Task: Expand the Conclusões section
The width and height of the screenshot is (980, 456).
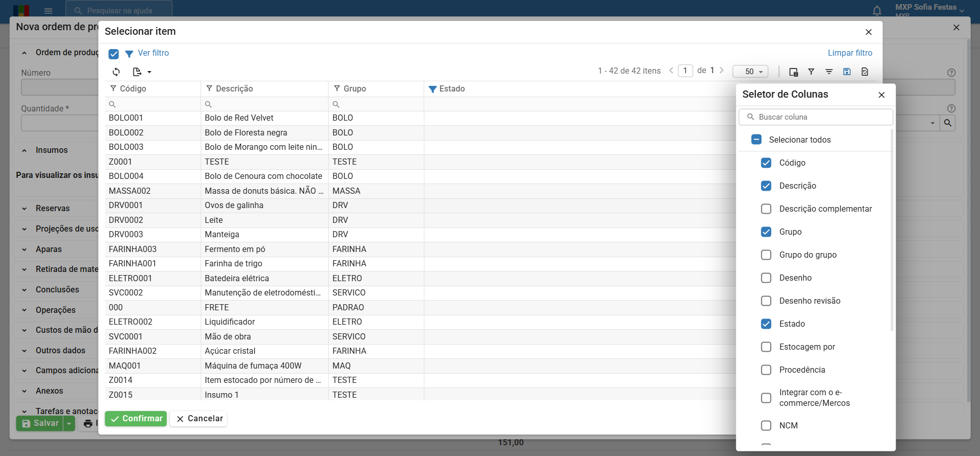Action: 24,290
